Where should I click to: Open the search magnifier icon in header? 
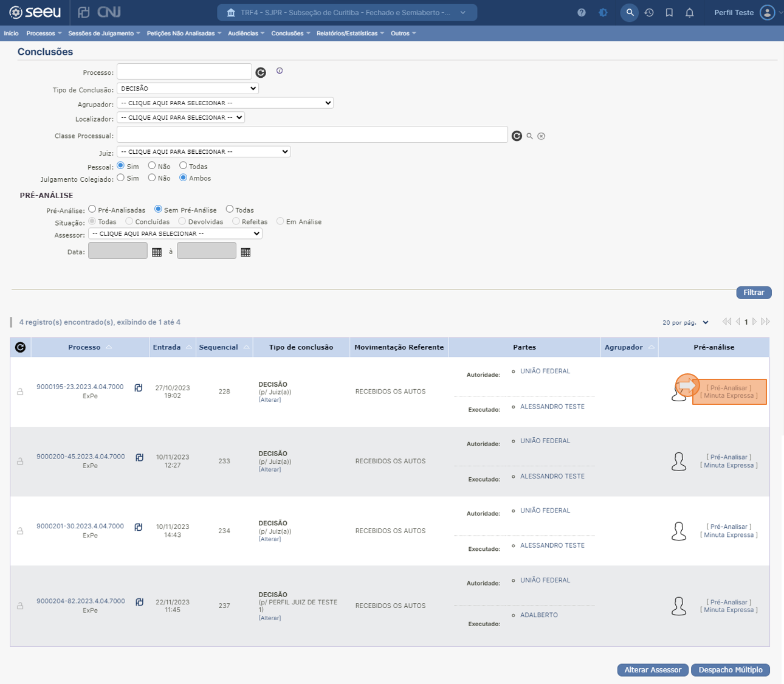tap(630, 12)
